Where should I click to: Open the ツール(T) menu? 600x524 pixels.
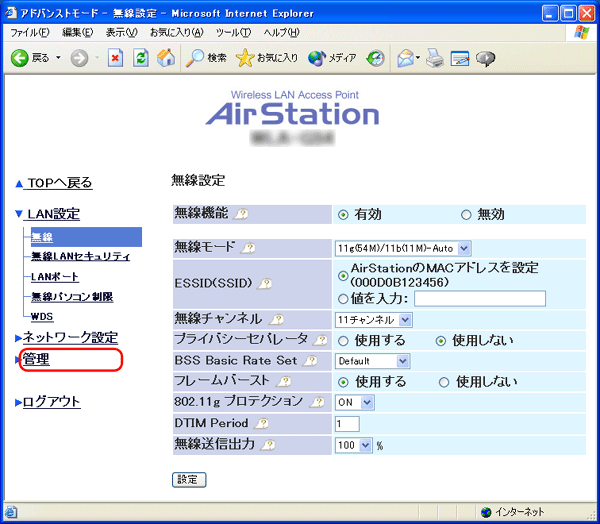[x=233, y=33]
